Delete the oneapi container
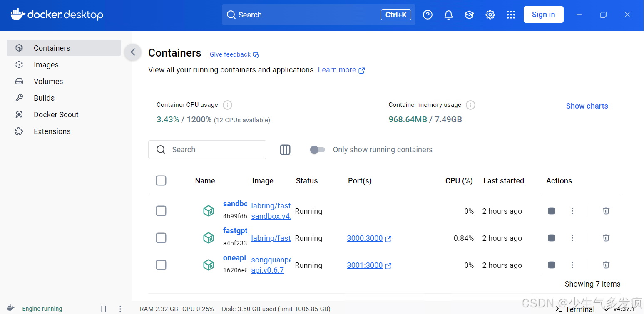 606,265
